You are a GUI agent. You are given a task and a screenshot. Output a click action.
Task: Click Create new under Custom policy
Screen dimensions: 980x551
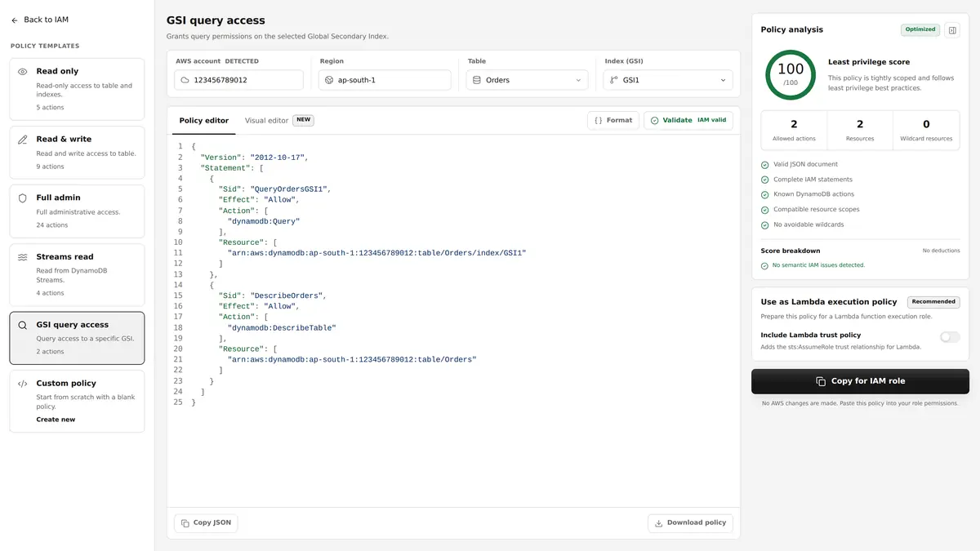56,420
